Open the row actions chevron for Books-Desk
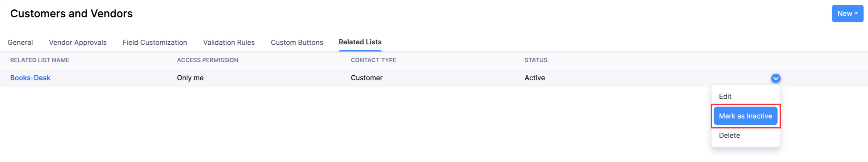The width and height of the screenshot is (868, 162). [776, 78]
